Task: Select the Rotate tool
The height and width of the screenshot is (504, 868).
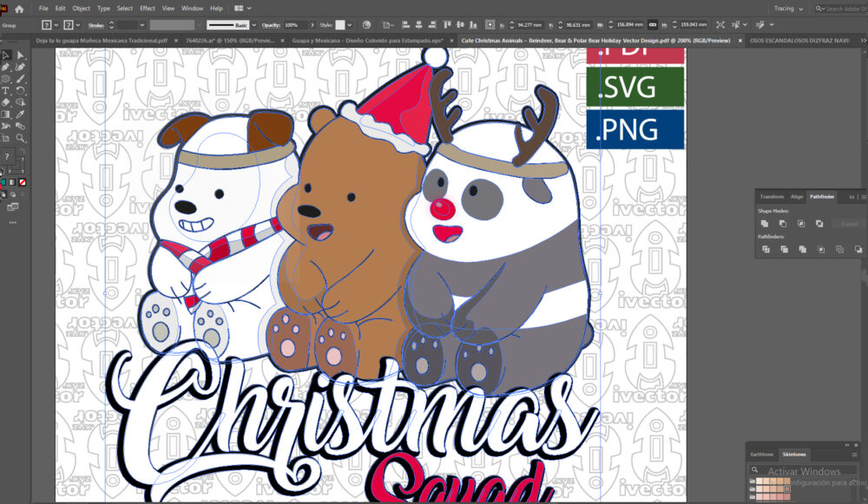Action: point(21,91)
